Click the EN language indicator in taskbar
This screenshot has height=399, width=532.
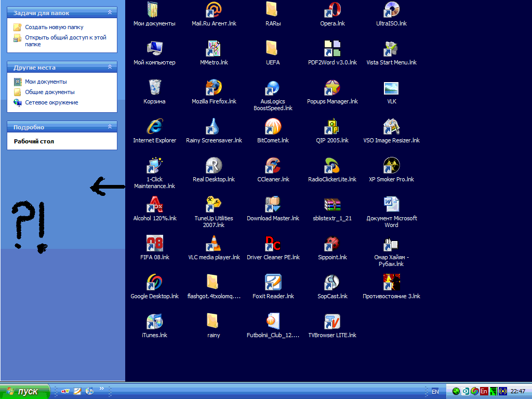[x=435, y=392]
